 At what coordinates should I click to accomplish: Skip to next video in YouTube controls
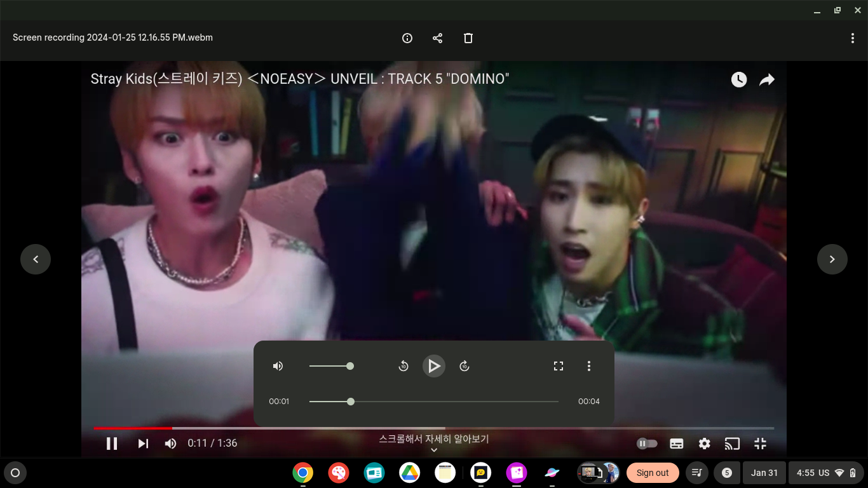tap(143, 444)
